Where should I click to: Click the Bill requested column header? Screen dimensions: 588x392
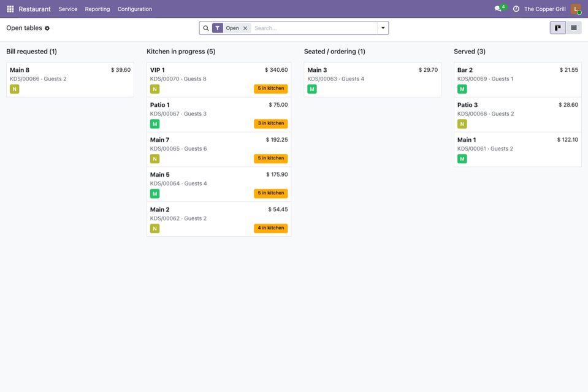coord(31,52)
